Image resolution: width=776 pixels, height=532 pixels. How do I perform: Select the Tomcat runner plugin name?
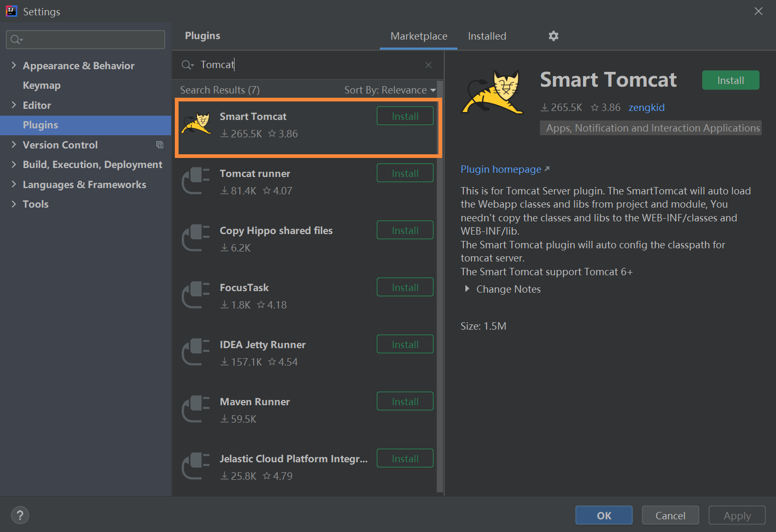coord(255,173)
